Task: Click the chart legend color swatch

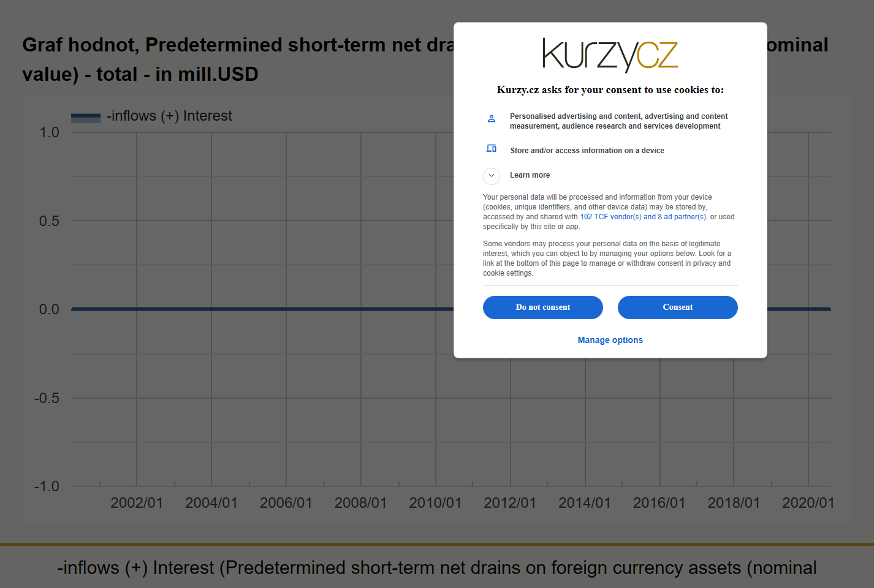Action: pyautogui.click(x=86, y=118)
